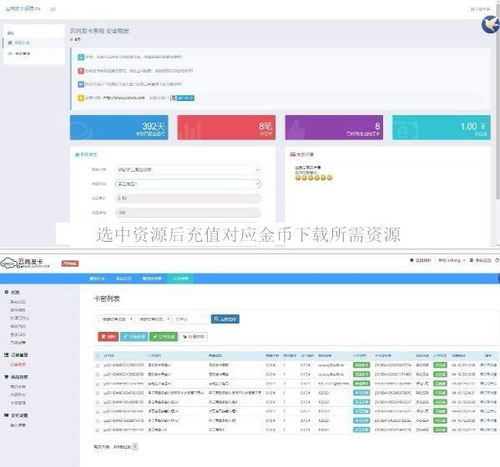
Task: Click the yellow star notice icon
Action: pos(81,98)
